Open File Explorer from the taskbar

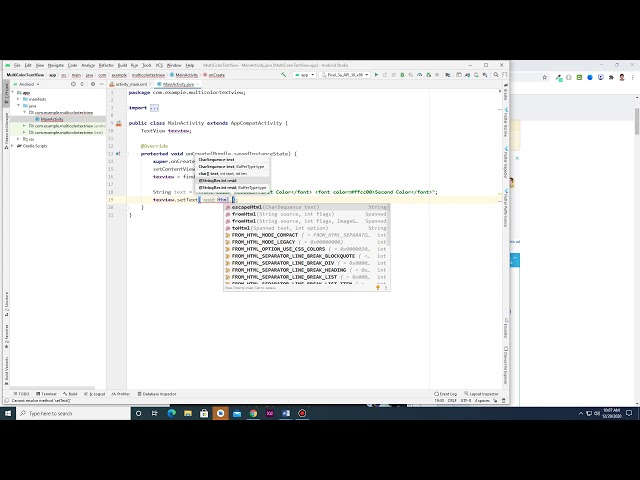188,413
